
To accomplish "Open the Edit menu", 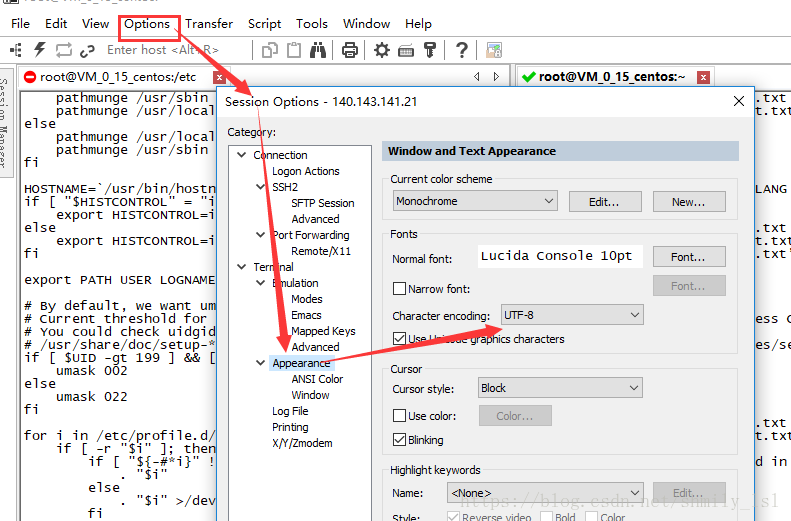I will coord(56,24).
